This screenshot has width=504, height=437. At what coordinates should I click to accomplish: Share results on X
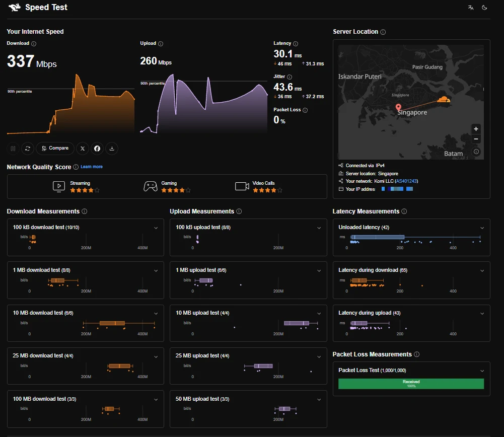[x=83, y=149]
